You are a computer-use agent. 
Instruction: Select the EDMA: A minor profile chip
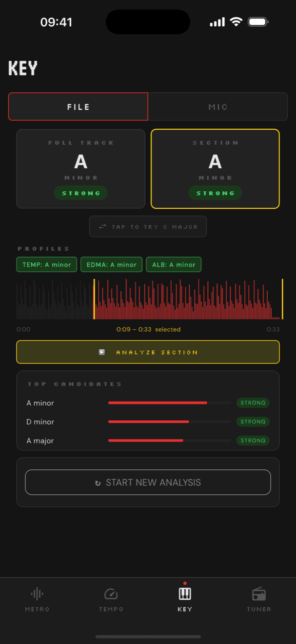click(112, 264)
